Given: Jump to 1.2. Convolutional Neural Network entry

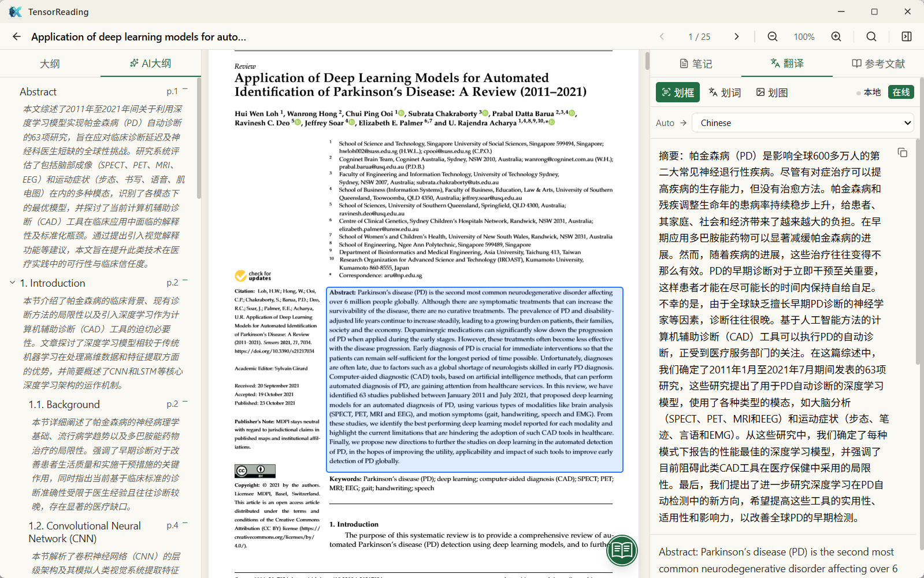Looking at the screenshot, I should (85, 532).
